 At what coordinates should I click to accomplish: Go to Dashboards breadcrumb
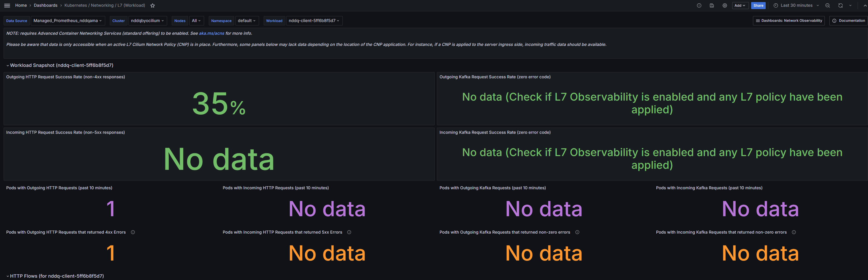pyautogui.click(x=46, y=5)
